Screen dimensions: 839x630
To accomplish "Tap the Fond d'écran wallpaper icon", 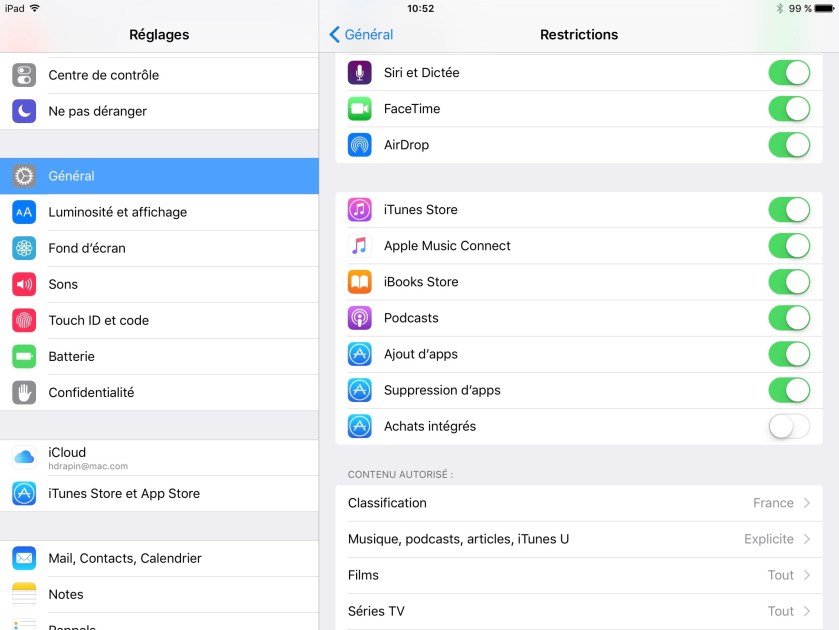I will (x=24, y=248).
